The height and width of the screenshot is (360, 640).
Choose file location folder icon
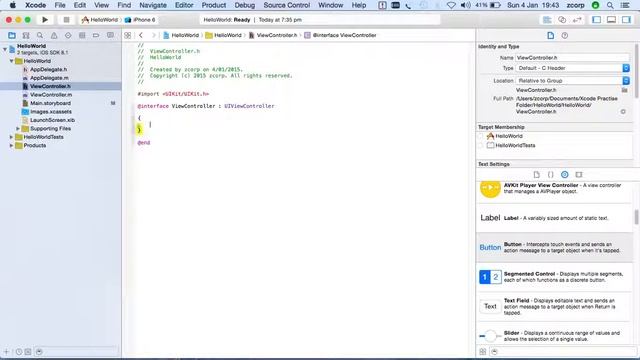pyautogui.click(x=624, y=90)
